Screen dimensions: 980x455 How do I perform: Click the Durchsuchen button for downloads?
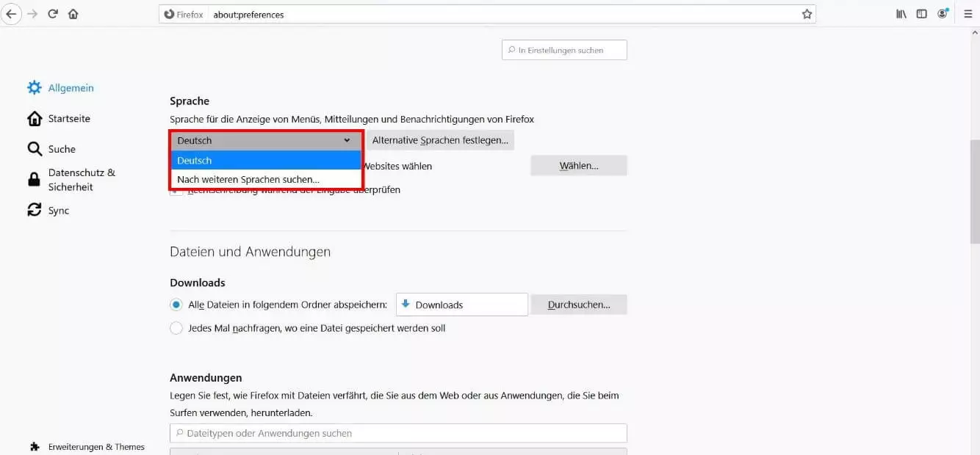point(579,305)
